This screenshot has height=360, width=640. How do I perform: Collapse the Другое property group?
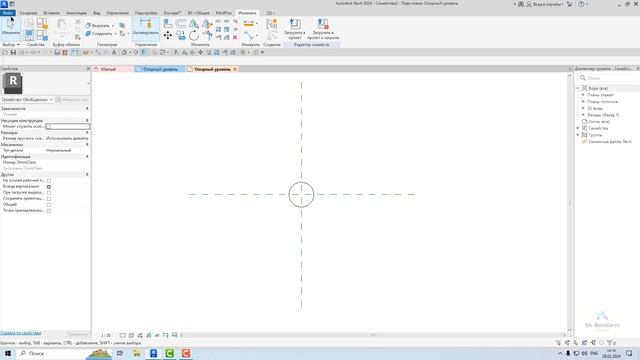[87, 174]
